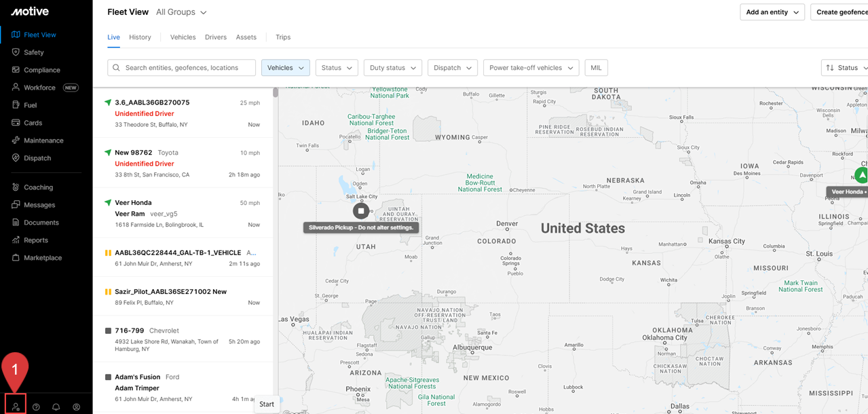Open the Cards icon in sidebar
The image size is (868, 414).
(x=16, y=123)
